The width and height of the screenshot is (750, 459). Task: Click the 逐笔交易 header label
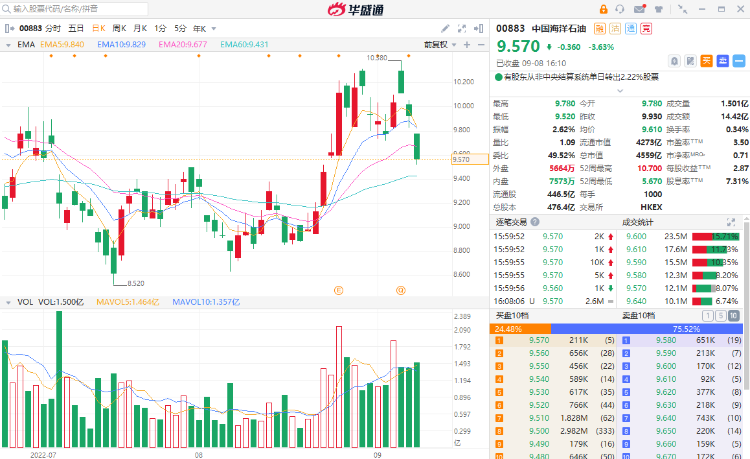(x=511, y=222)
